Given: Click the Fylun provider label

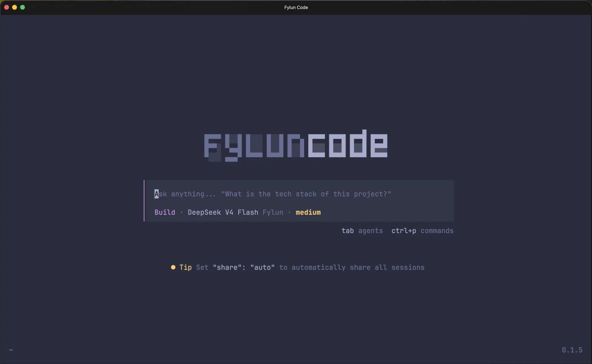Looking at the screenshot, I should pos(273,212).
